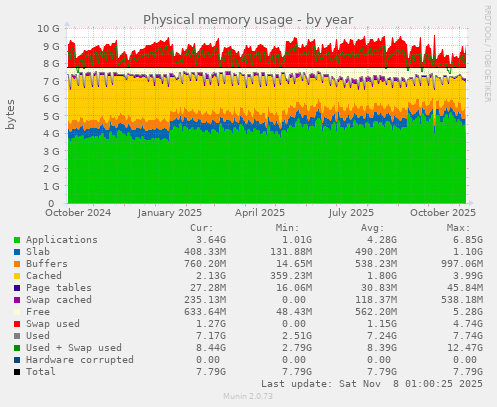Click Used + Swap used max 12.47G
Image resolution: width=497 pixels, height=407 pixels.
(465, 348)
